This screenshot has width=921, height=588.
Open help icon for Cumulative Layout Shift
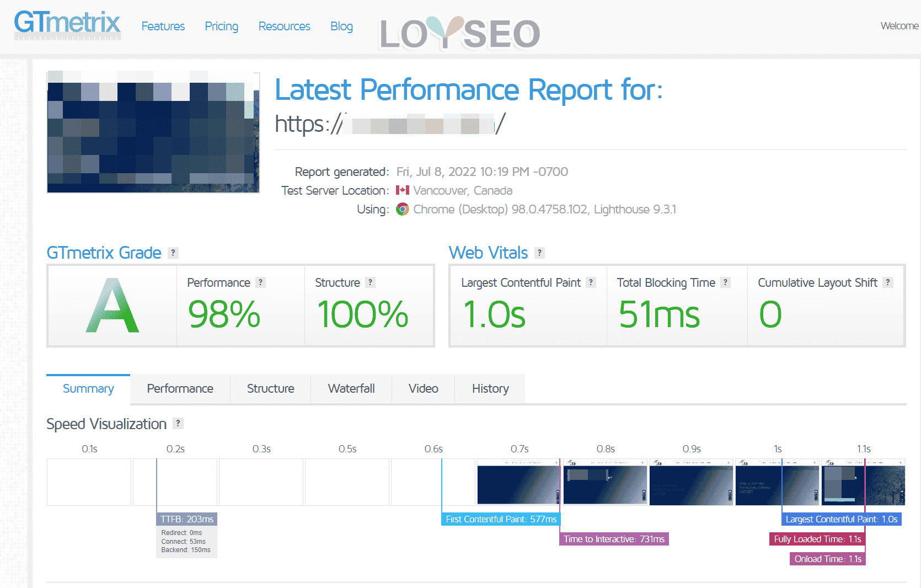888,282
